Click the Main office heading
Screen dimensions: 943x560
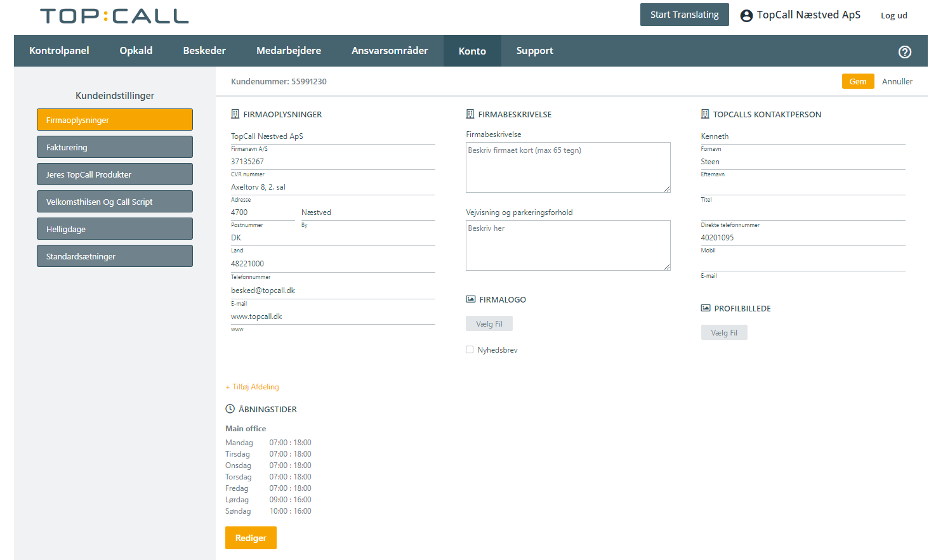[x=246, y=429]
